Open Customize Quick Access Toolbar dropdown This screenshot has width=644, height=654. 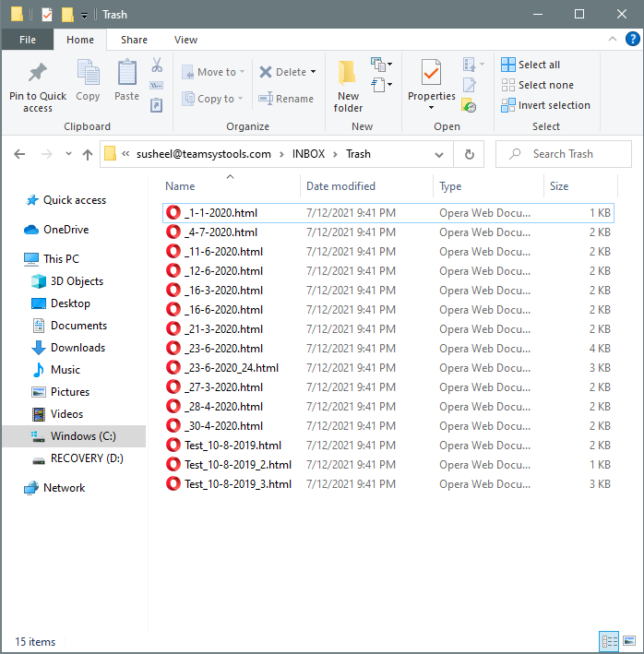84,16
